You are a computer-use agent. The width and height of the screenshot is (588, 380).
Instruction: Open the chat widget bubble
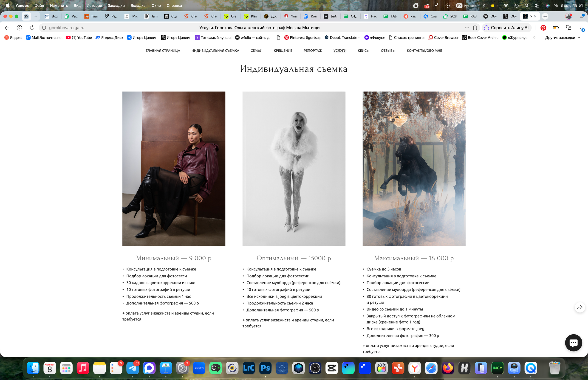574,343
